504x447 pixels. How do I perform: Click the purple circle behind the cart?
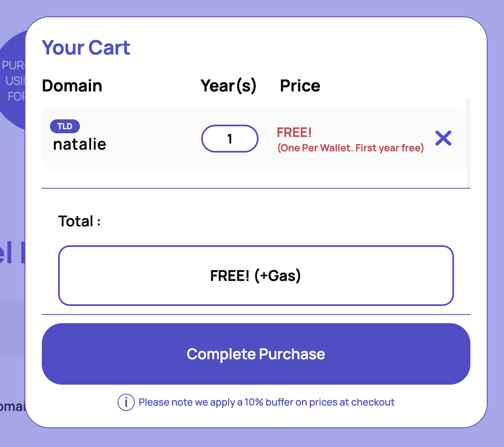(12, 82)
